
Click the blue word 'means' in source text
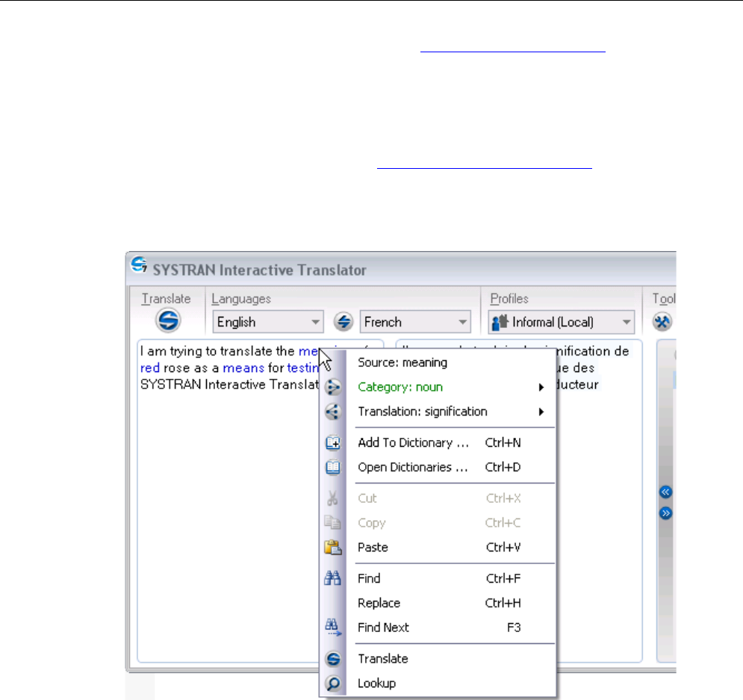coord(243,368)
